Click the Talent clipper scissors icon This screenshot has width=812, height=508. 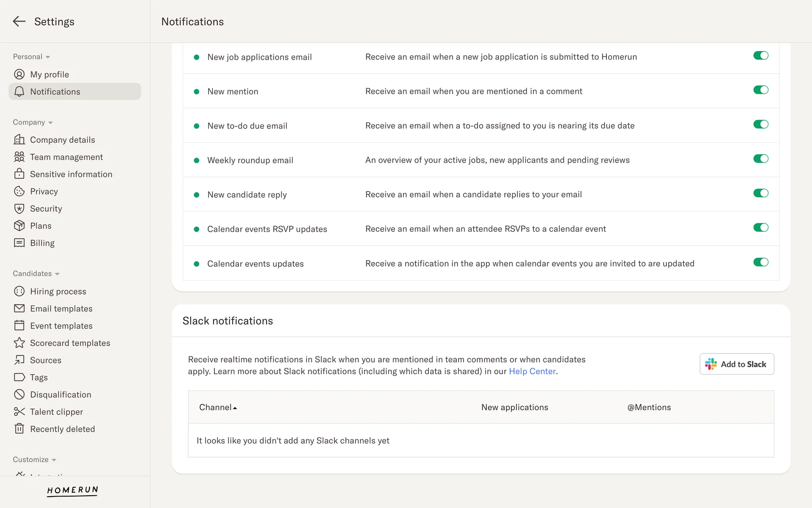[x=19, y=411]
